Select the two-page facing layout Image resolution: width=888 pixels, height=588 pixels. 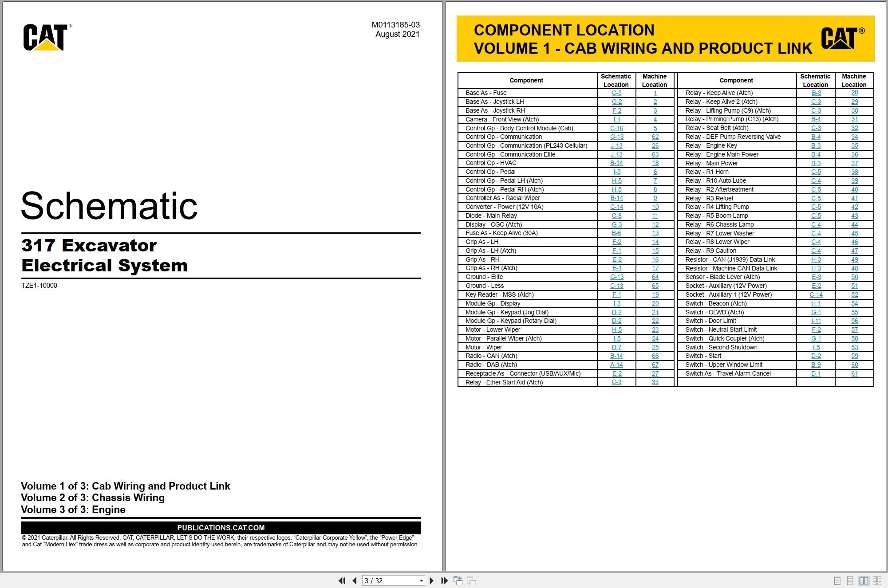click(x=864, y=580)
